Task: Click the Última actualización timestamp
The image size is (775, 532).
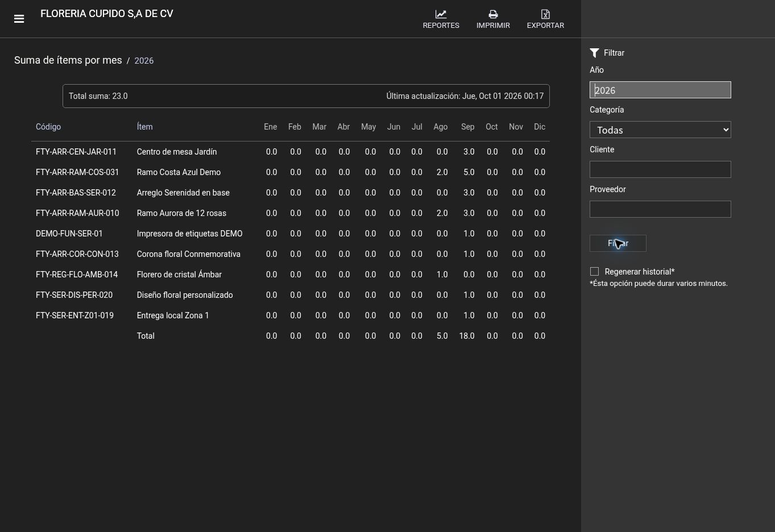Action: tap(465, 96)
